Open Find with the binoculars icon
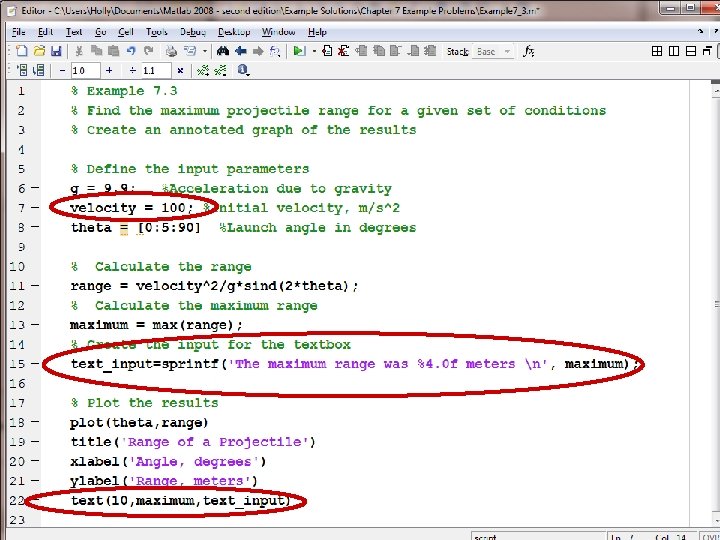This screenshot has height=540, width=720. tap(223, 51)
